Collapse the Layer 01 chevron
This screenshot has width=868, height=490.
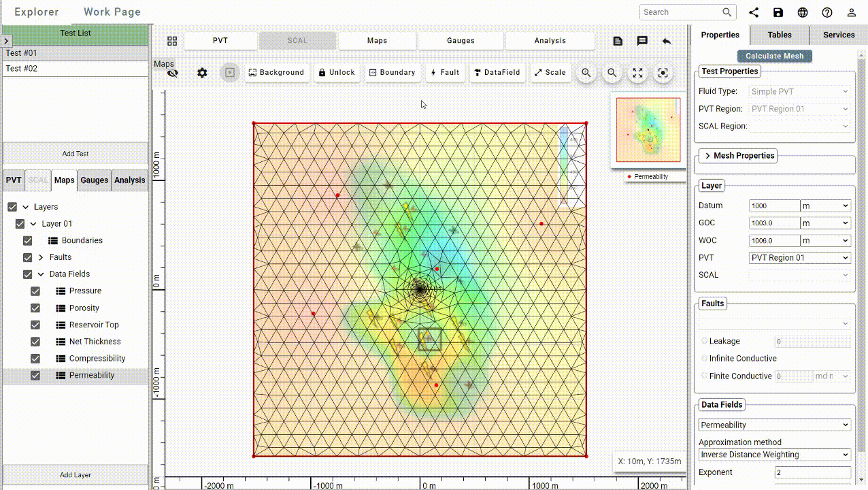point(33,224)
